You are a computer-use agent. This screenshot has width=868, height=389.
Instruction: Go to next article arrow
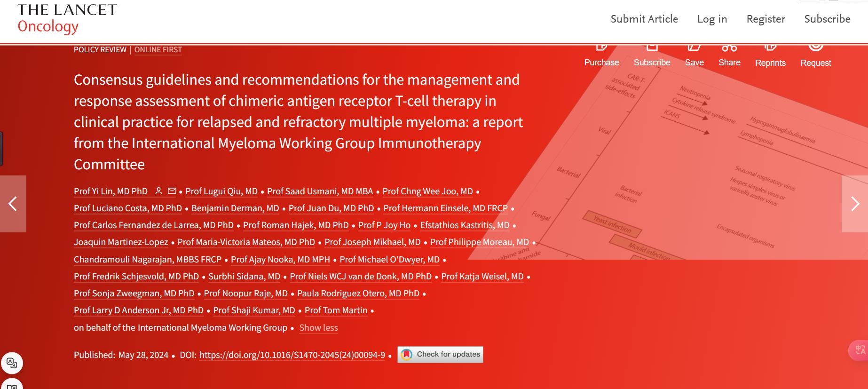tap(855, 204)
